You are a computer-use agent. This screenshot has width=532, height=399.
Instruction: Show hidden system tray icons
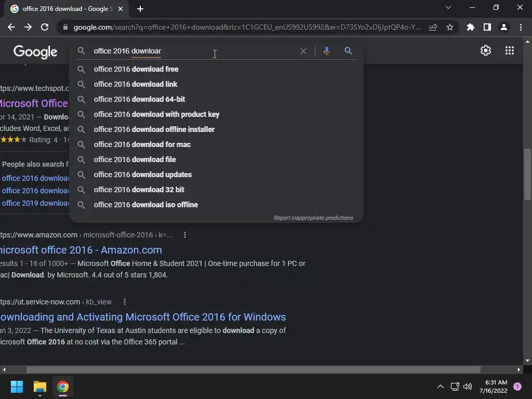point(441,387)
